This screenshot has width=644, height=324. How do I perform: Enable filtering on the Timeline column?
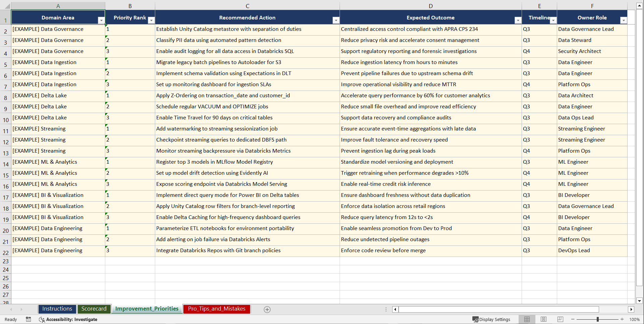pyautogui.click(x=553, y=20)
